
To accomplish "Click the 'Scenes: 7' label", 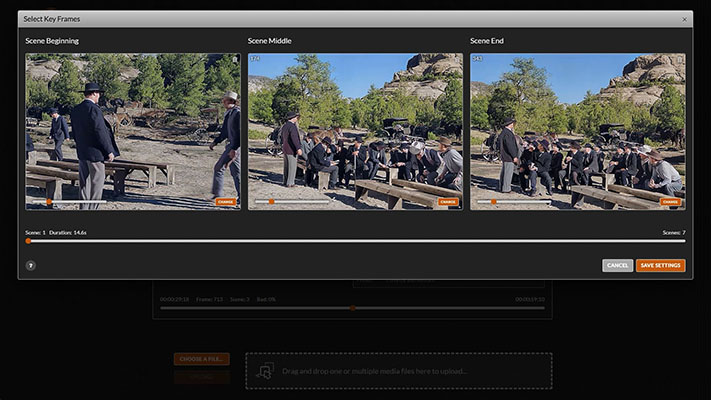I will click(674, 233).
